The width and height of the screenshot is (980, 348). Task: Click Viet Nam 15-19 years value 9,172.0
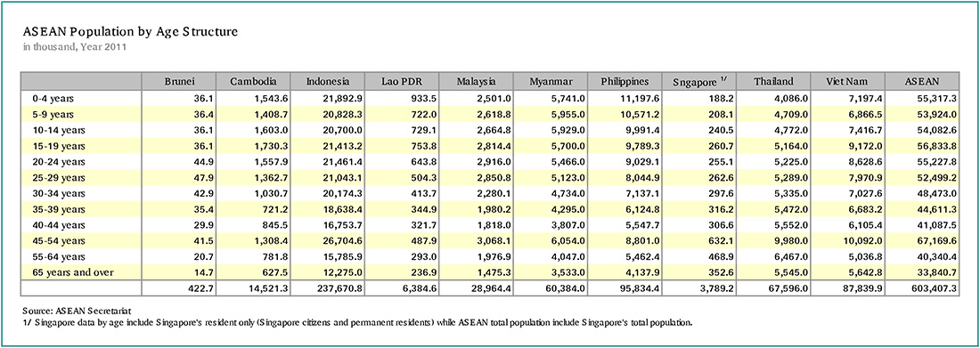tap(866, 146)
